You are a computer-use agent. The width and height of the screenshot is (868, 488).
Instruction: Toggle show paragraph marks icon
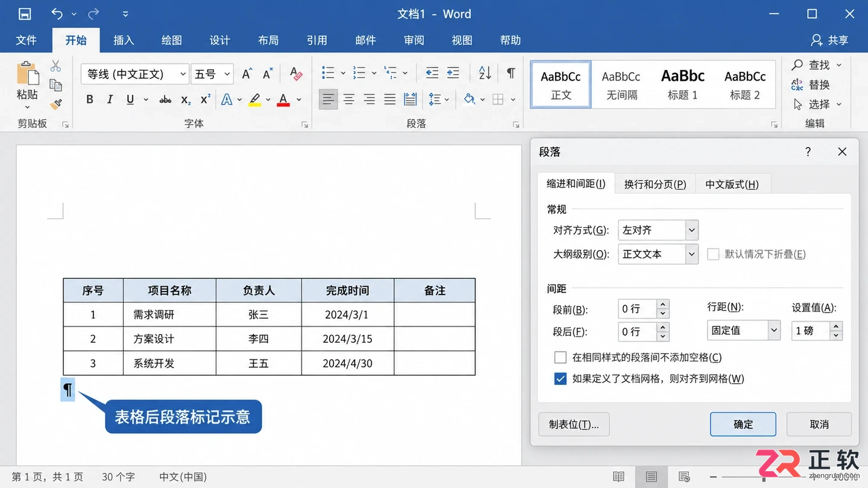(511, 74)
